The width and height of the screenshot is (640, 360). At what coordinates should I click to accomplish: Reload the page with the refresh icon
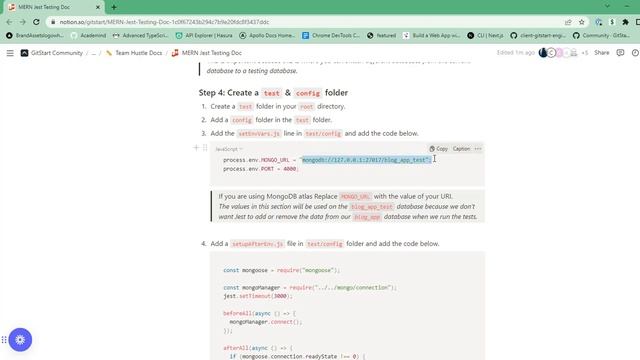pos(36,22)
